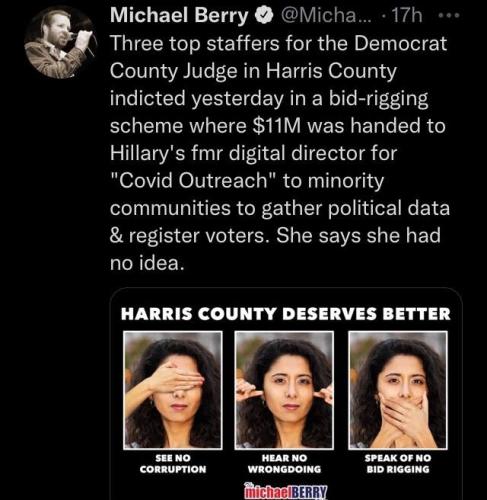Click the display name Michael Berry
The height and width of the screenshot is (500, 487).
tap(179, 16)
